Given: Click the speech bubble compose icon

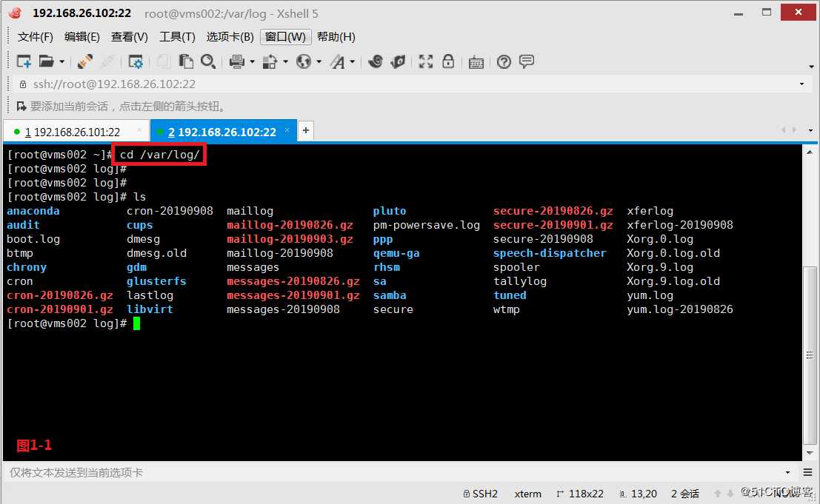Looking at the screenshot, I should 527,61.
